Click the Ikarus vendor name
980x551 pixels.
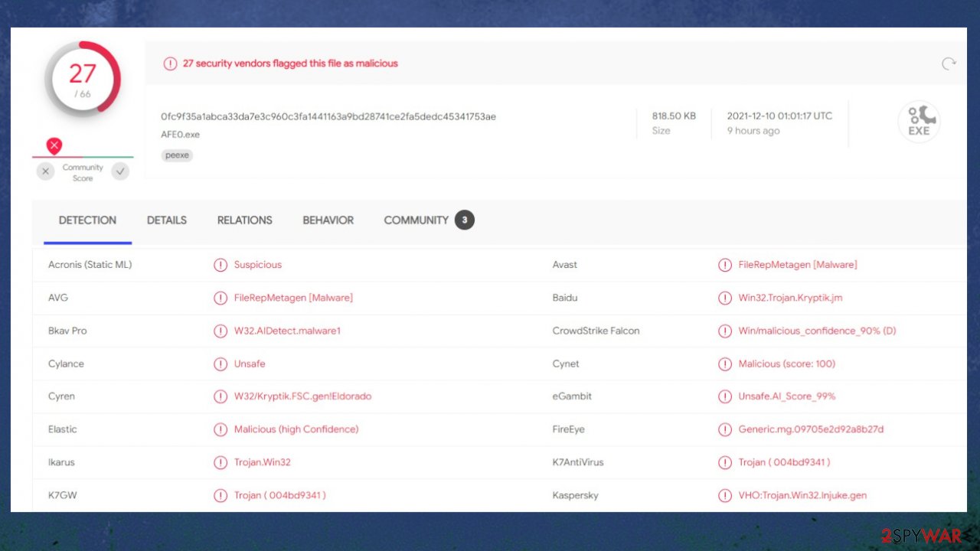pos(61,462)
